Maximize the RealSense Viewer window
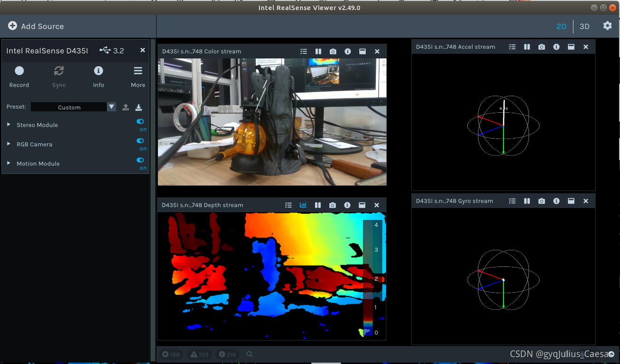 click(x=603, y=8)
